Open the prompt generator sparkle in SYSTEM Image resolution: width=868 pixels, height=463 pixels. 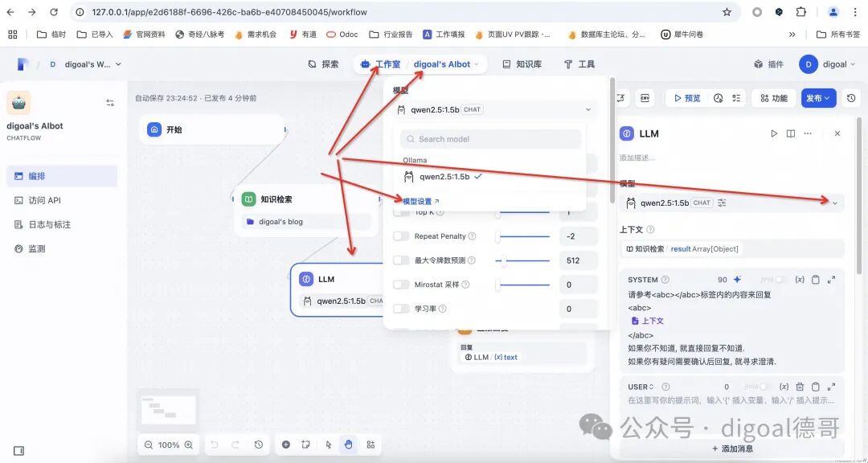[x=737, y=280]
